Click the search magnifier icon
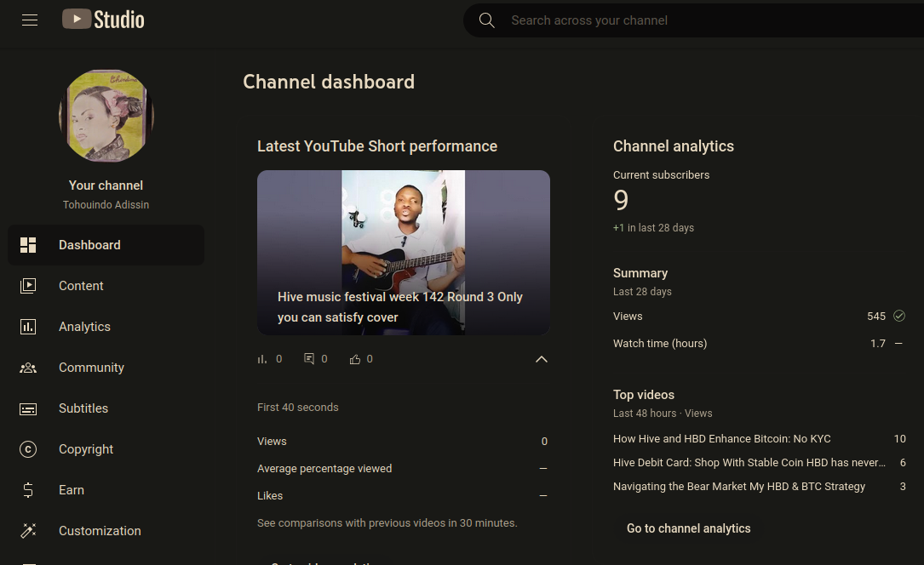The width and height of the screenshot is (924, 565). [x=487, y=20]
